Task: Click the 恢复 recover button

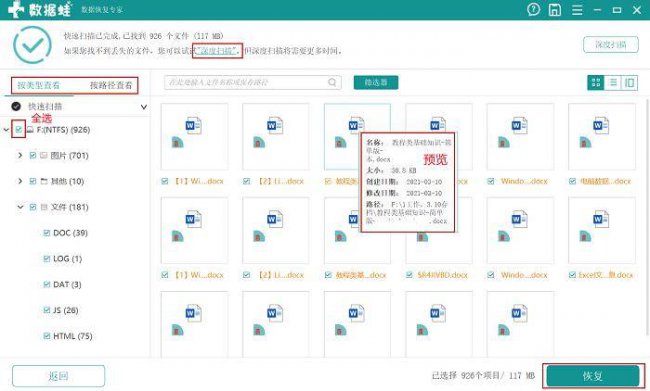Action: [x=593, y=376]
